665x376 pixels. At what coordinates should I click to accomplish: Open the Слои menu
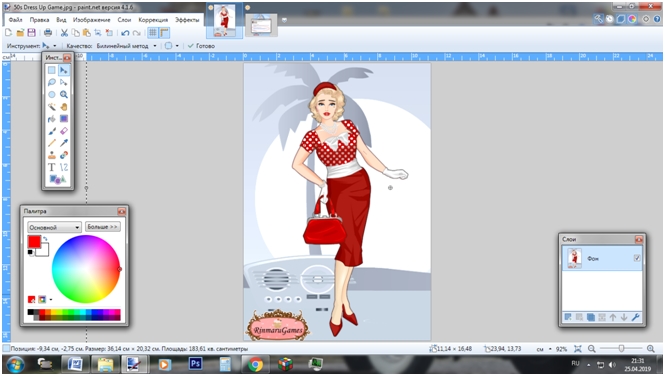click(x=124, y=20)
